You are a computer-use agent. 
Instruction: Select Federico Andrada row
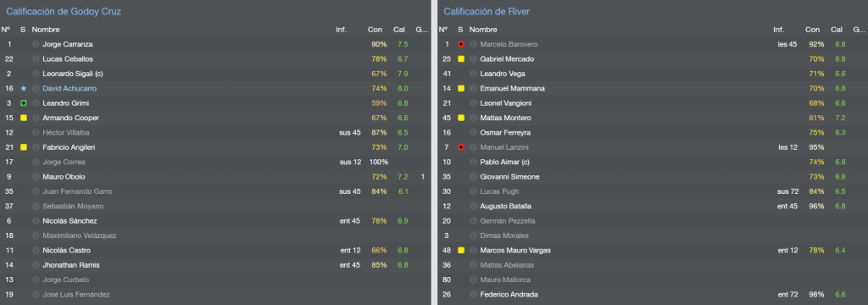pyautogui.click(x=653, y=295)
